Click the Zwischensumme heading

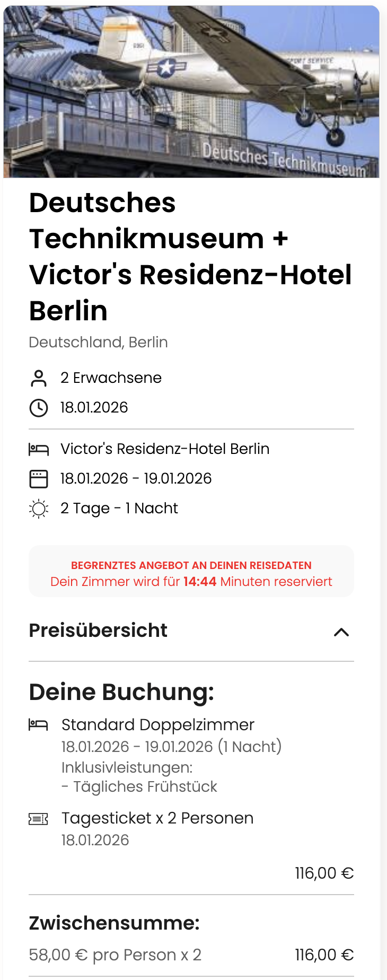pos(114,923)
